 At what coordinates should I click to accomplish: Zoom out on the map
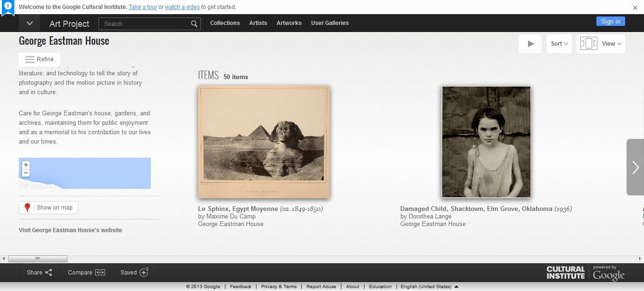click(26, 173)
